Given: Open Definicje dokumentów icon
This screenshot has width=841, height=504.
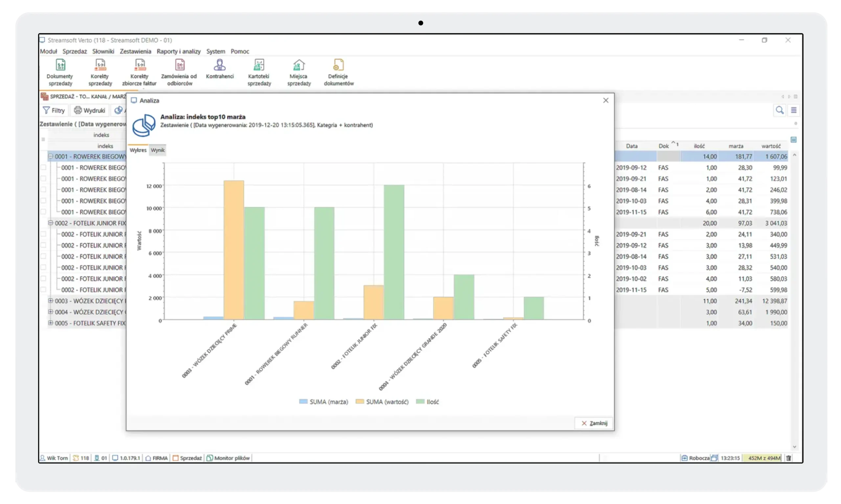Looking at the screenshot, I should (x=338, y=65).
